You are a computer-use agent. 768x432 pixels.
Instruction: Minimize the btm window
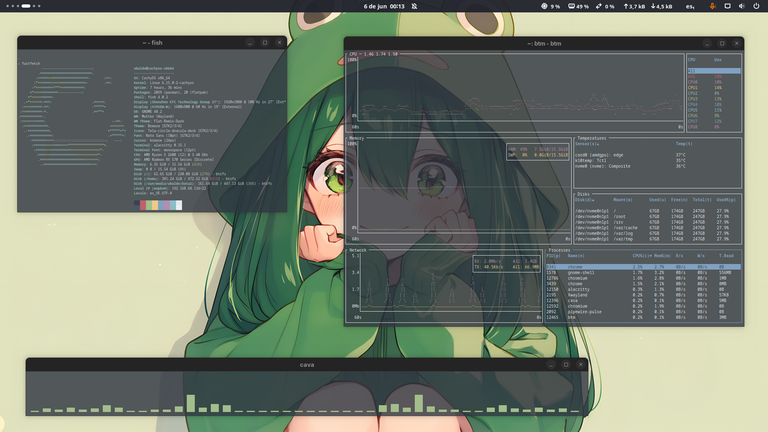707,44
